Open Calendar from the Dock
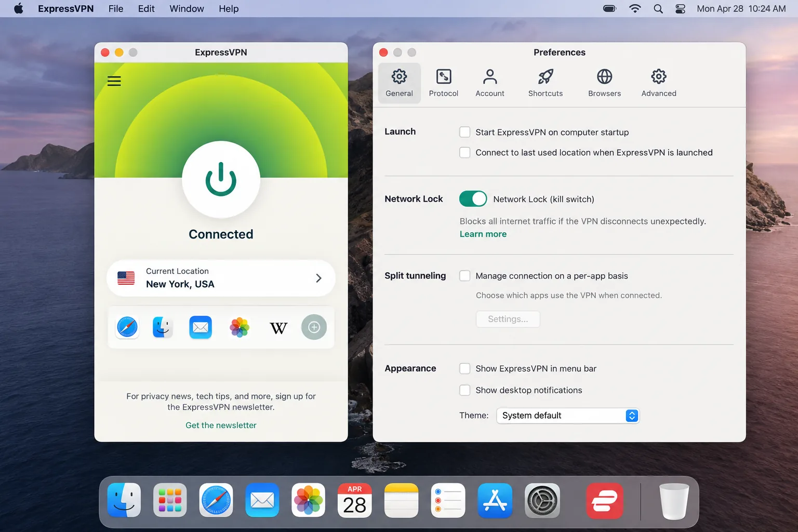Image resolution: width=798 pixels, height=532 pixels. 355,501
